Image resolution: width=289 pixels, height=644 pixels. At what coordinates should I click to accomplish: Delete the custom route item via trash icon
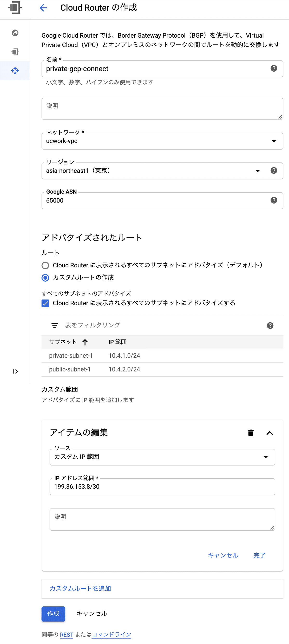tap(250, 433)
